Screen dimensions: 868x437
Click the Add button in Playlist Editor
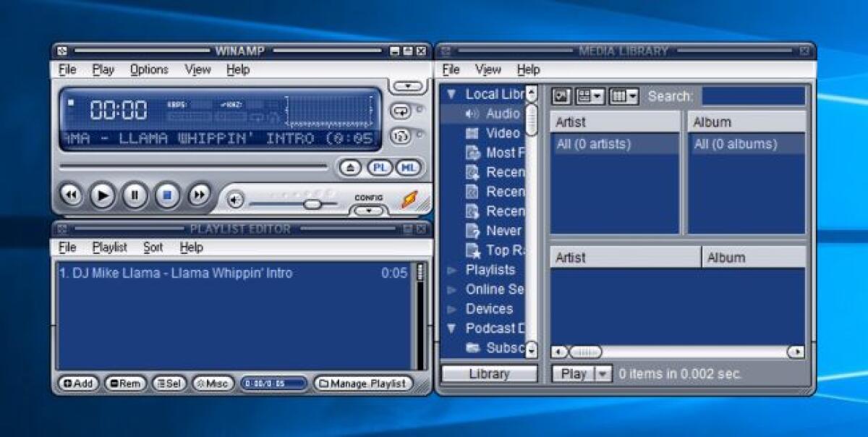77,383
